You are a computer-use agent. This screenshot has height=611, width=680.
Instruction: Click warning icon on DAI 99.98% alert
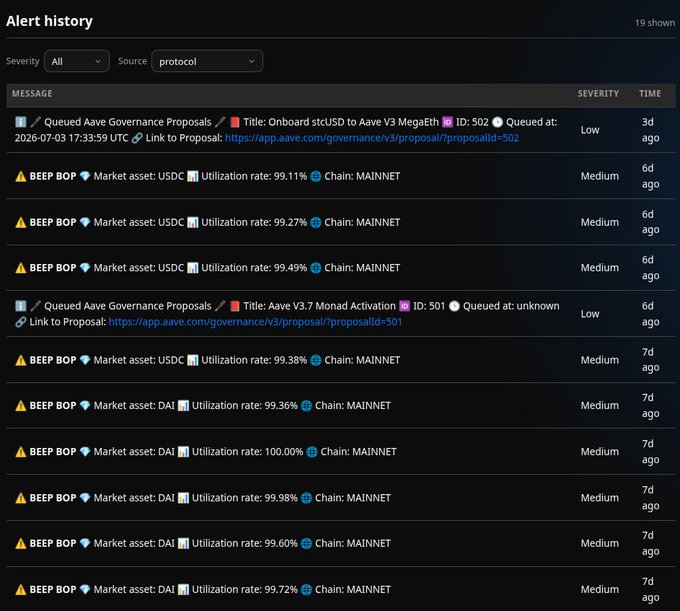pos(21,497)
